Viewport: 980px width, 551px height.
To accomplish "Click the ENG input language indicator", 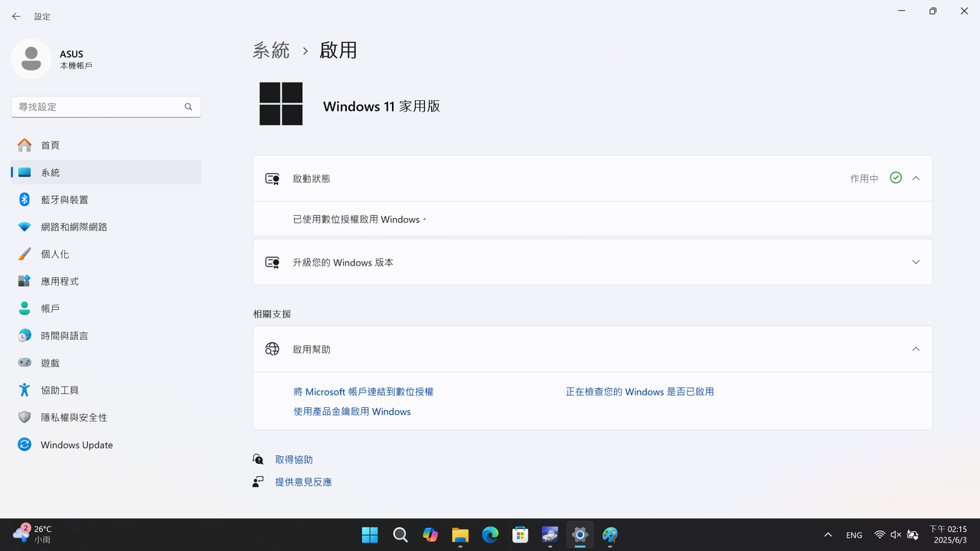I will pos(854,535).
